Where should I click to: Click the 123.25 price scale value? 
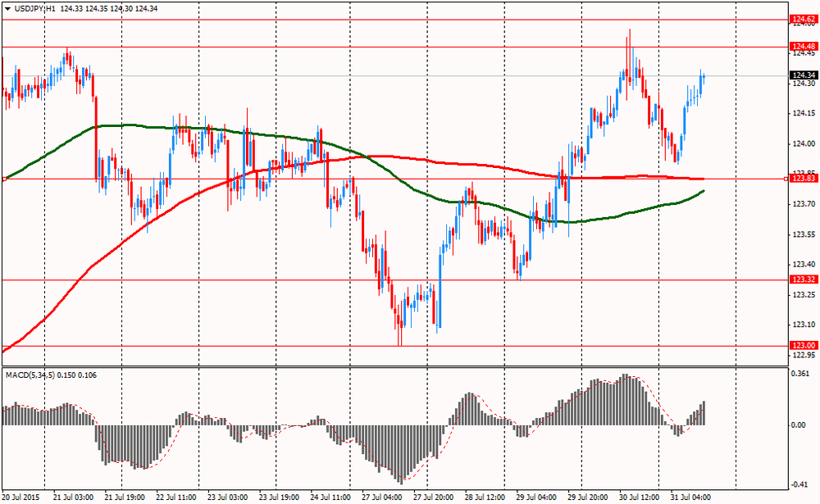coord(804,295)
